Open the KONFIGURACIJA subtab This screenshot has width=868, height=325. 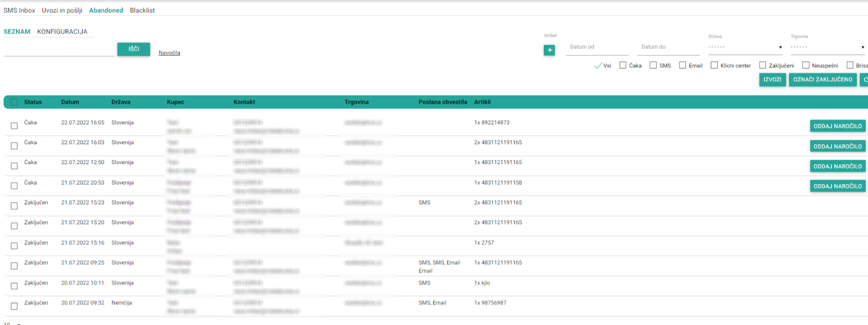62,32
